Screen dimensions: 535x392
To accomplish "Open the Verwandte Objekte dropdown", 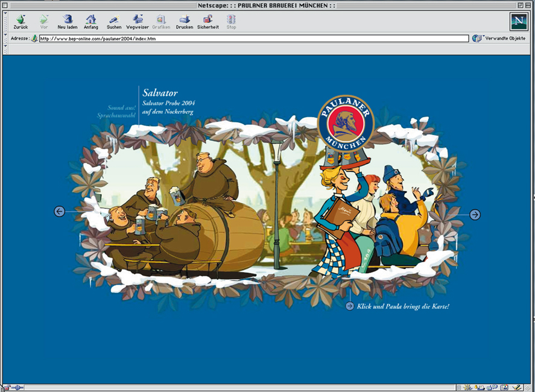I will click(499, 39).
